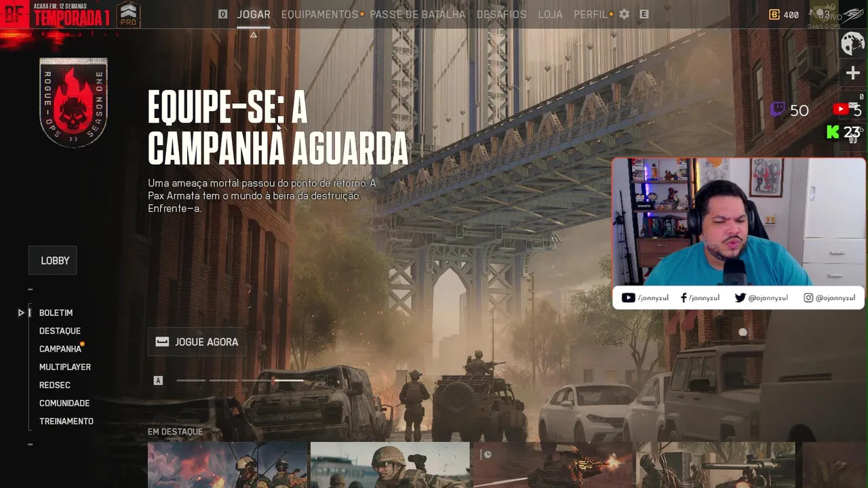
Task: Open Campanha in the side menu
Action: pos(60,349)
